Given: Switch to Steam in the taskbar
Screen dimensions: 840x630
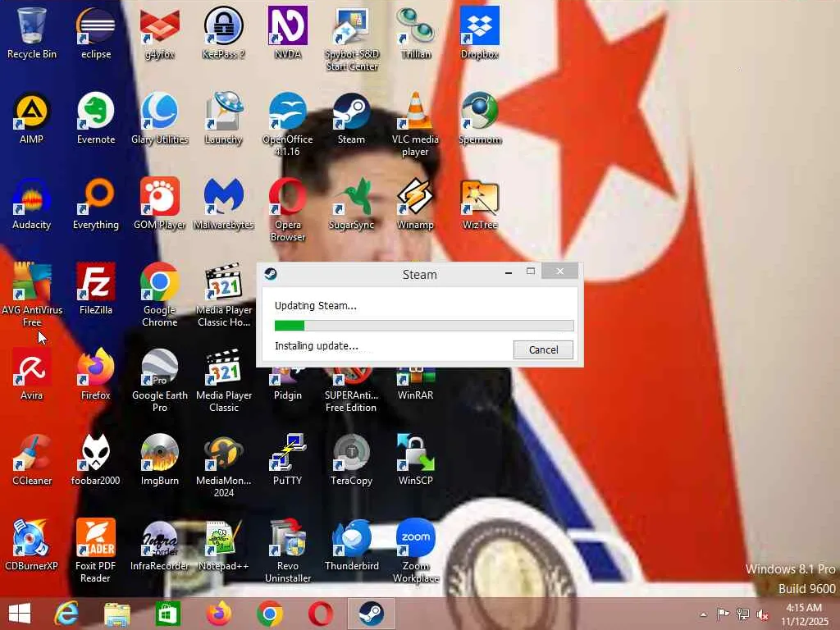Looking at the screenshot, I should 371,614.
